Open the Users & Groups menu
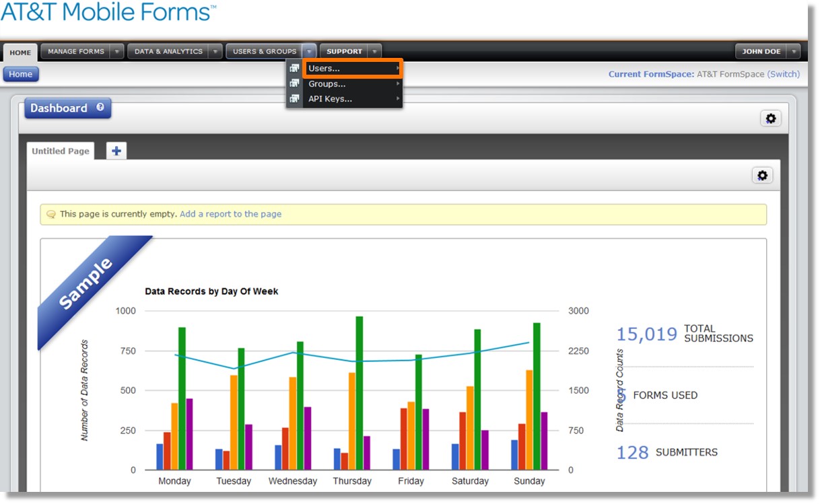The image size is (820, 504). (265, 51)
